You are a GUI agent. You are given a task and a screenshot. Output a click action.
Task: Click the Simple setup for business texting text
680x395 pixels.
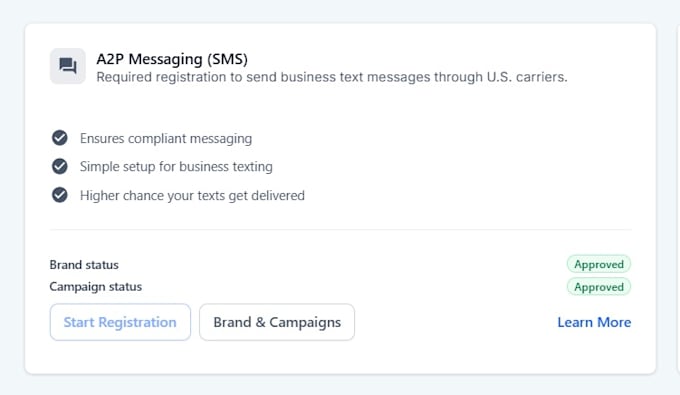click(x=176, y=166)
